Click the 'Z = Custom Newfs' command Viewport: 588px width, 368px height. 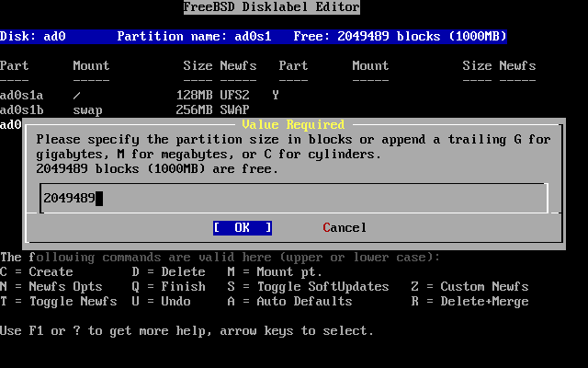coord(469,287)
